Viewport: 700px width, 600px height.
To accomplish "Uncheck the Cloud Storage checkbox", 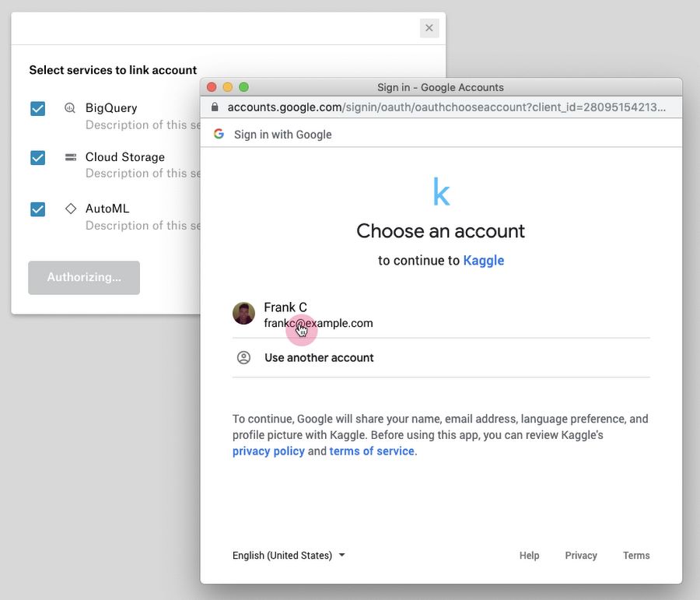I will click(x=37, y=158).
